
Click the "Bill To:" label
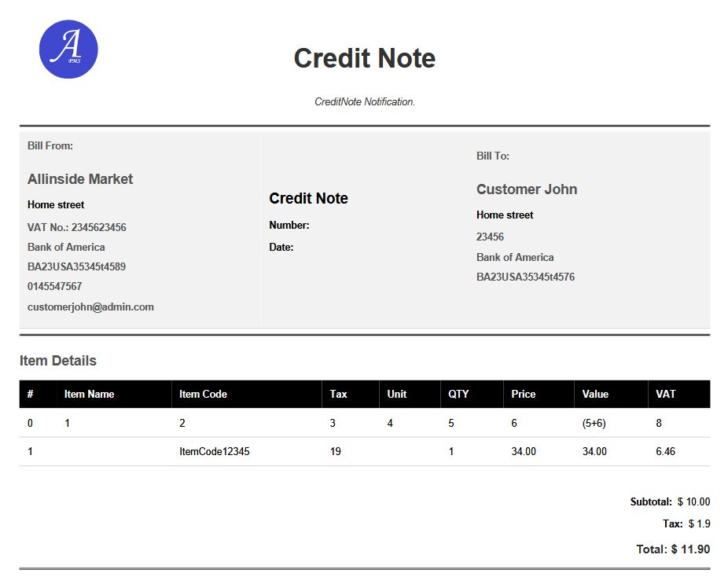pos(493,156)
